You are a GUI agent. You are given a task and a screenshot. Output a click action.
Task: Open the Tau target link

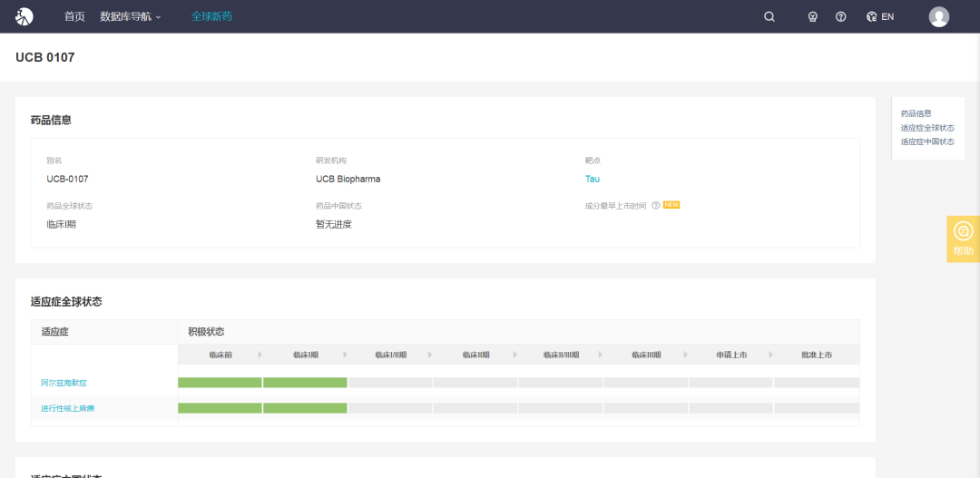pos(592,179)
